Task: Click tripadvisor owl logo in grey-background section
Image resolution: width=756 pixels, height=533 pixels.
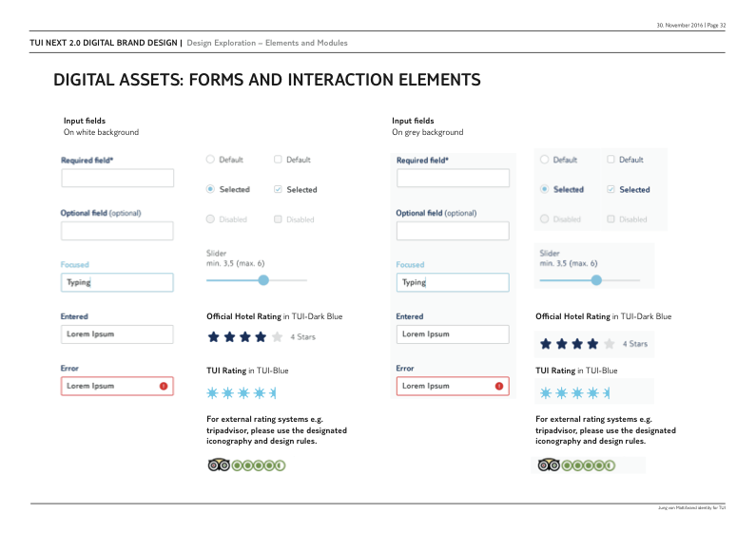Action: pos(549,465)
